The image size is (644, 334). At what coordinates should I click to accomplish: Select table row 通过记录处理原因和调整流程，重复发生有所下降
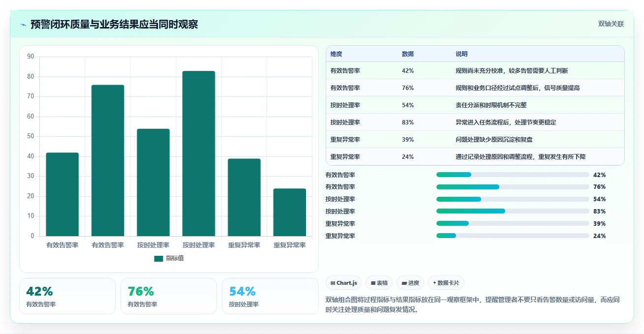click(x=475, y=157)
